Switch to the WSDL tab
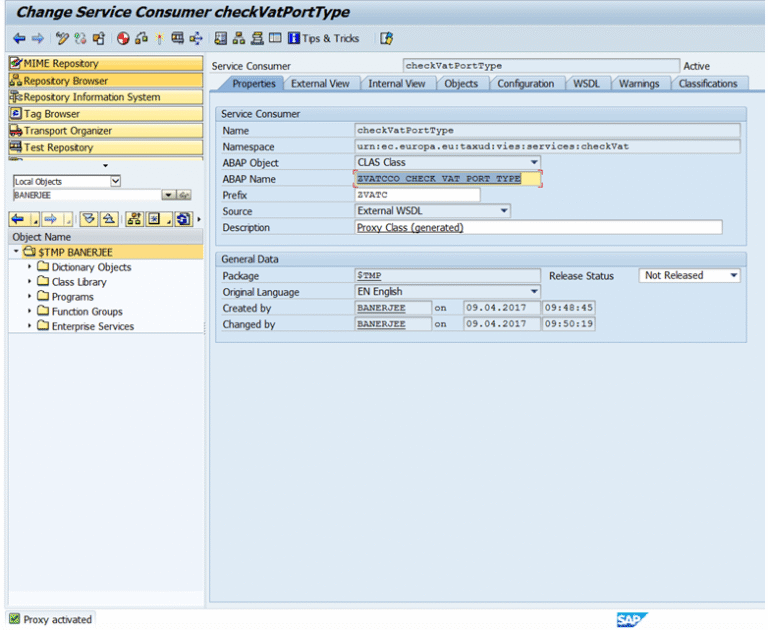Screen dimensions: 768x630 [586, 84]
